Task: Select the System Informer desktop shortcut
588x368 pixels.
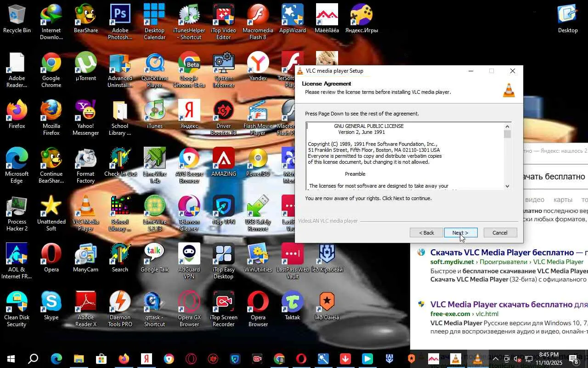Action: pos(223,70)
